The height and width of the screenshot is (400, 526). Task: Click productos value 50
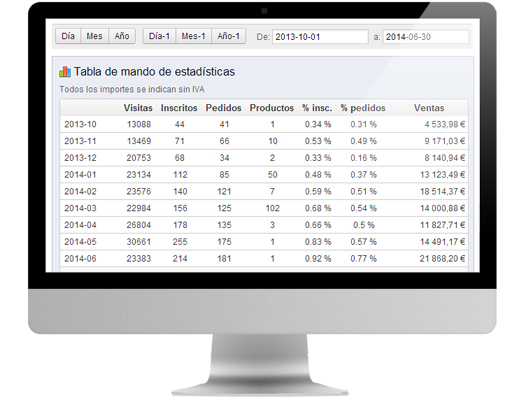(272, 174)
